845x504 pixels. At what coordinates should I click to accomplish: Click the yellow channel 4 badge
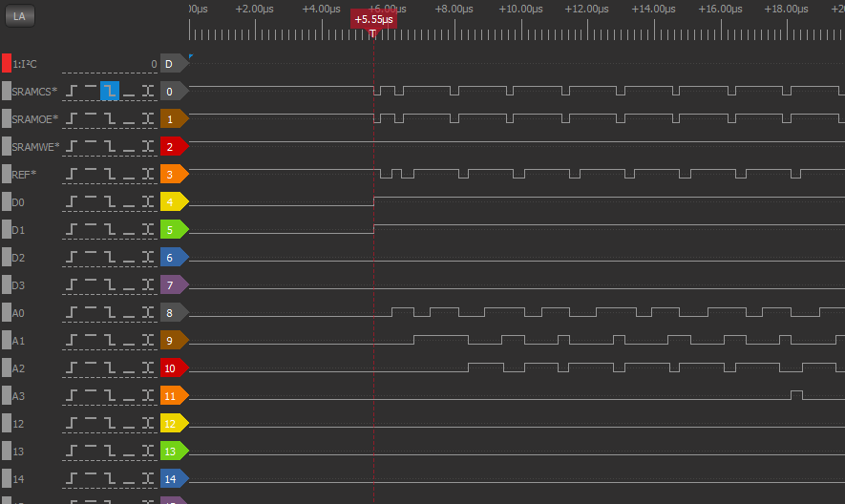click(174, 202)
